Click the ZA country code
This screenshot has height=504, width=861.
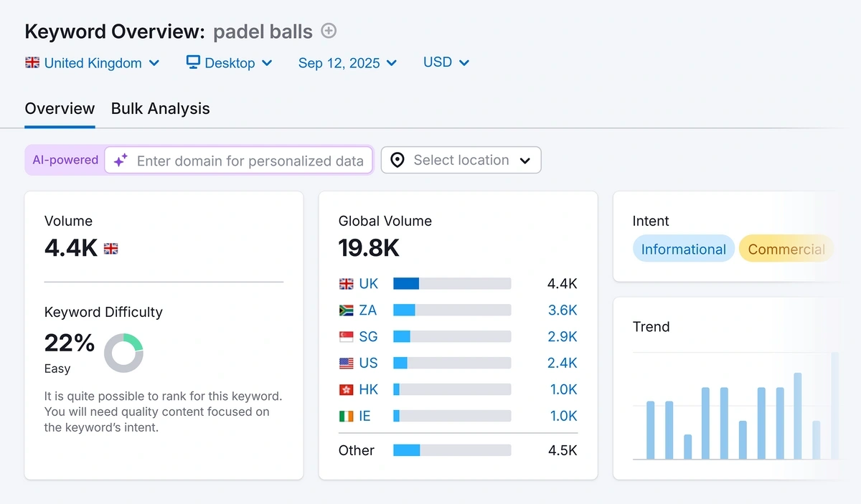pos(368,310)
